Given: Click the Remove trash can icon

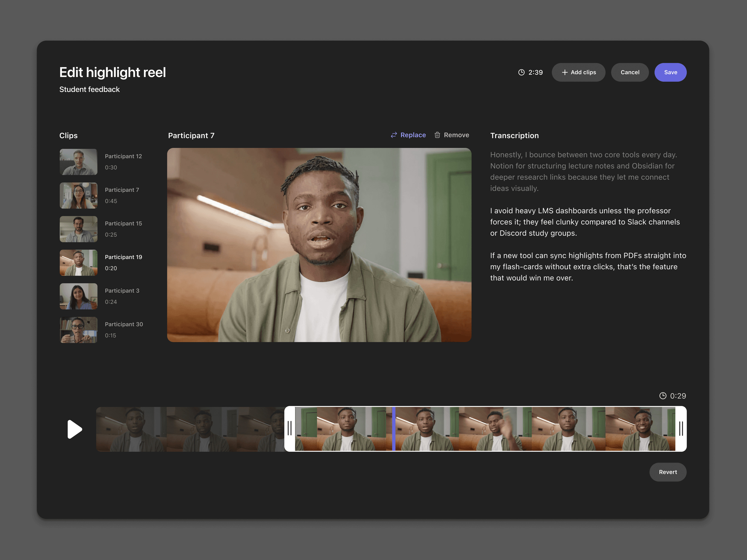Looking at the screenshot, I should click(437, 135).
